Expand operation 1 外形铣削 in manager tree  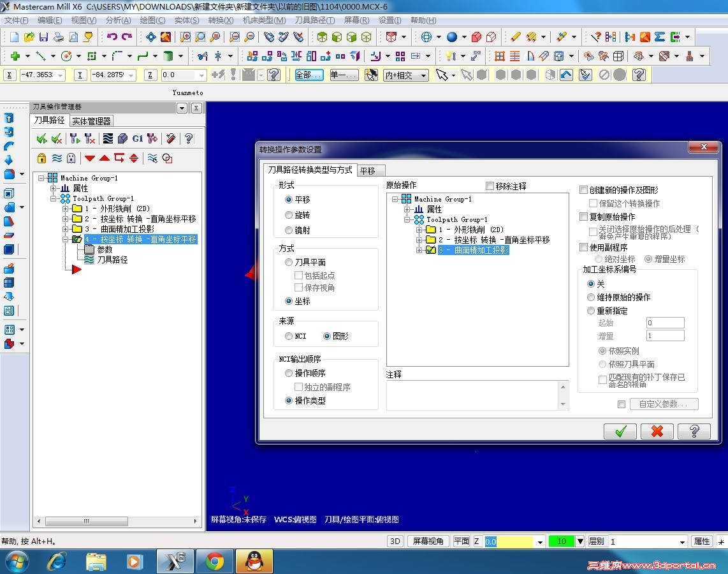coord(66,209)
